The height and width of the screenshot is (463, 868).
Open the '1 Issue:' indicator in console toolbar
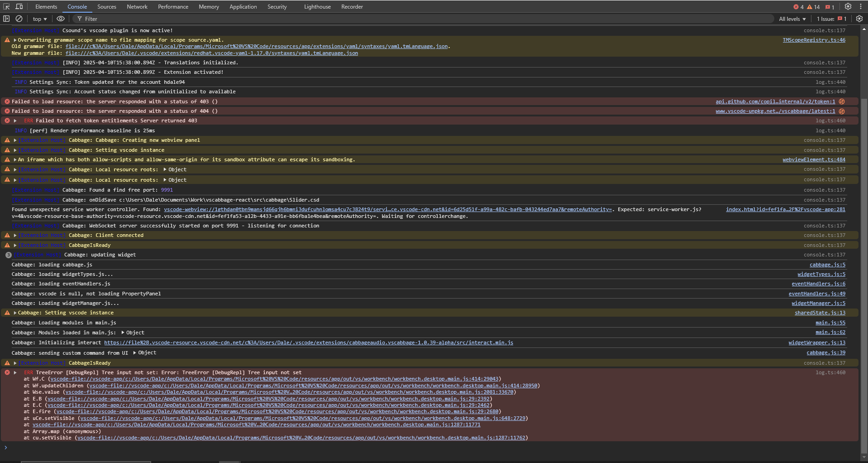pyautogui.click(x=831, y=19)
